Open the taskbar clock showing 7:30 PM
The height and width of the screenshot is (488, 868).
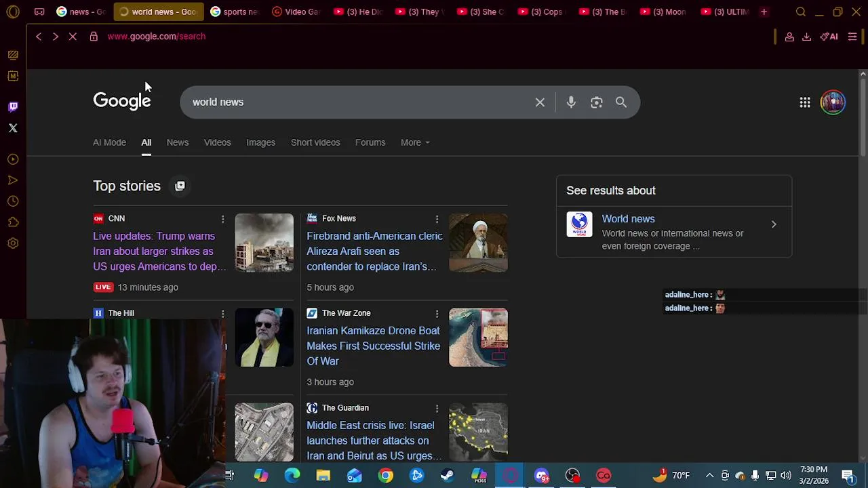pos(813,476)
